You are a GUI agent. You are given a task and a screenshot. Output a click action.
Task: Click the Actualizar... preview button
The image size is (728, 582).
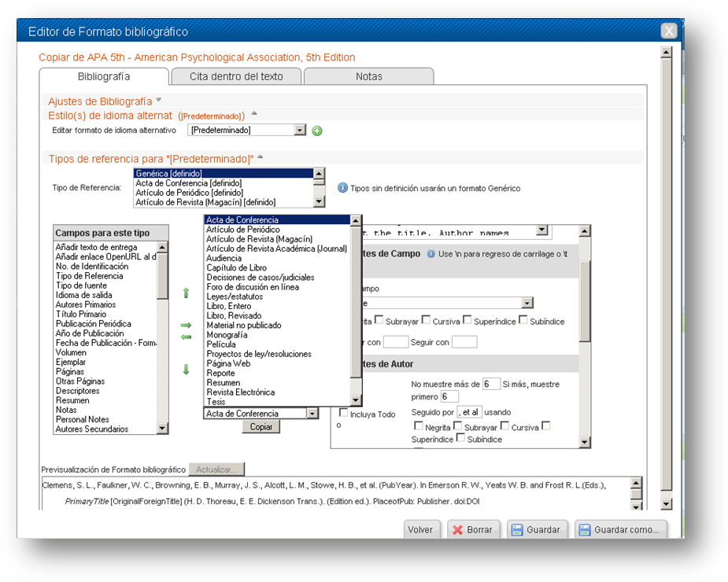coord(216,470)
